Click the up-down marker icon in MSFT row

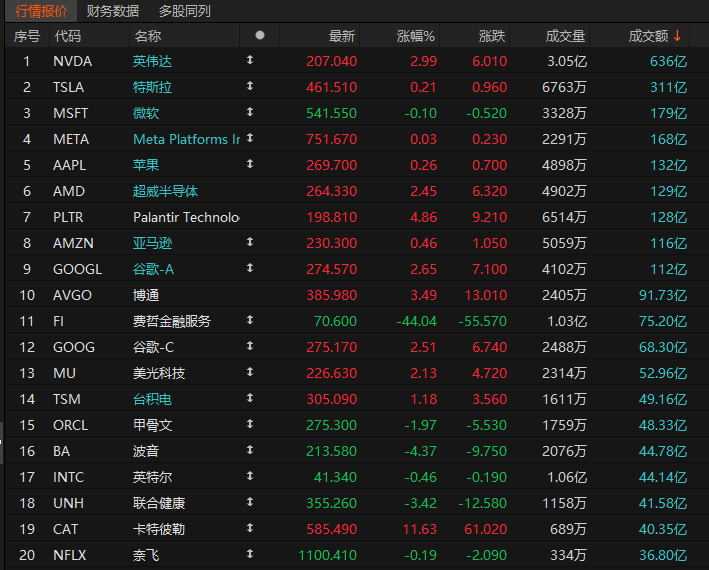tap(250, 112)
